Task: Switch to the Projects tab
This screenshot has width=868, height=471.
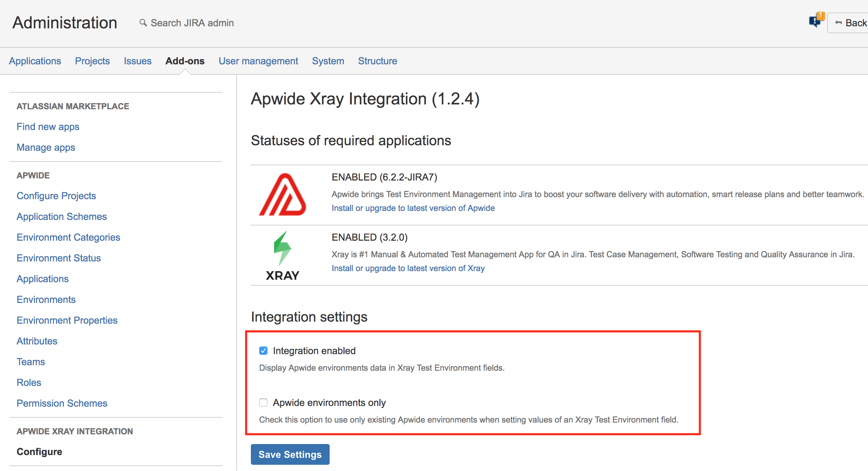Action: click(92, 61)
